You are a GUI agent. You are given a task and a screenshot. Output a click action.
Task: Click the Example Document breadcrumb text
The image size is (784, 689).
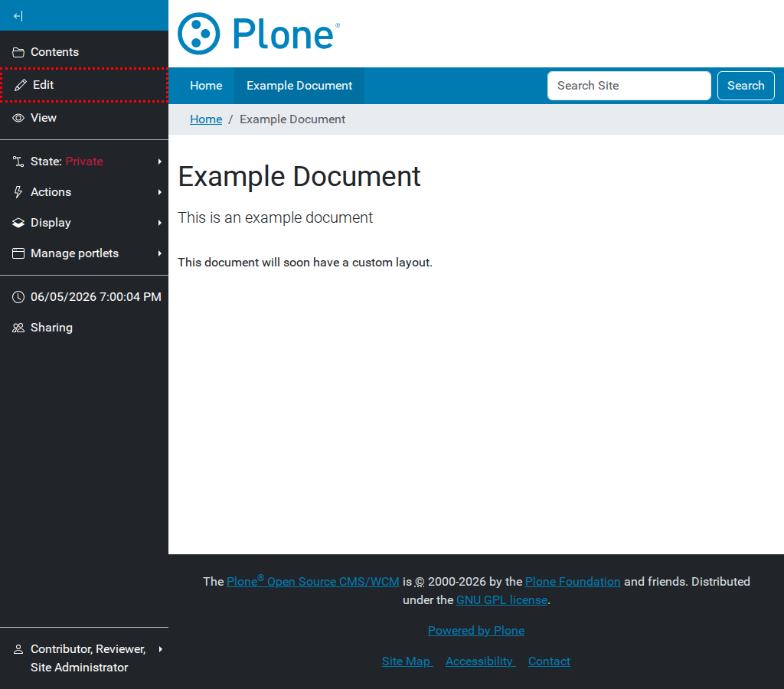[x=292, y=119]
